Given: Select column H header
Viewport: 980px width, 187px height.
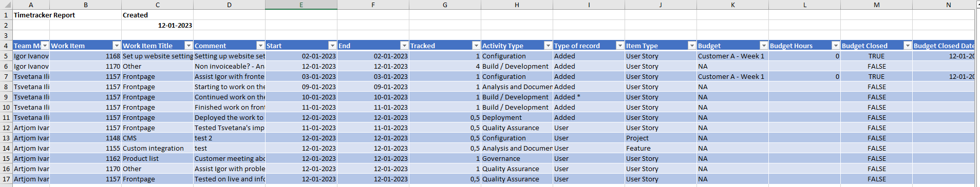Looking at the screenshot, I should pyautogui.click(x=517, y=5).
